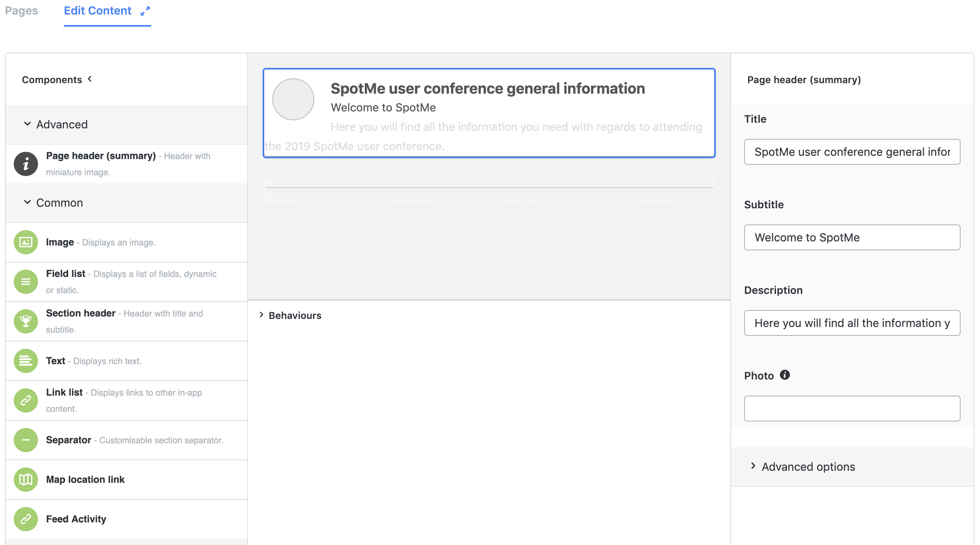980x545 pixels.
Task: Select the Page header (summary) label
Action: tap(101, 156)
